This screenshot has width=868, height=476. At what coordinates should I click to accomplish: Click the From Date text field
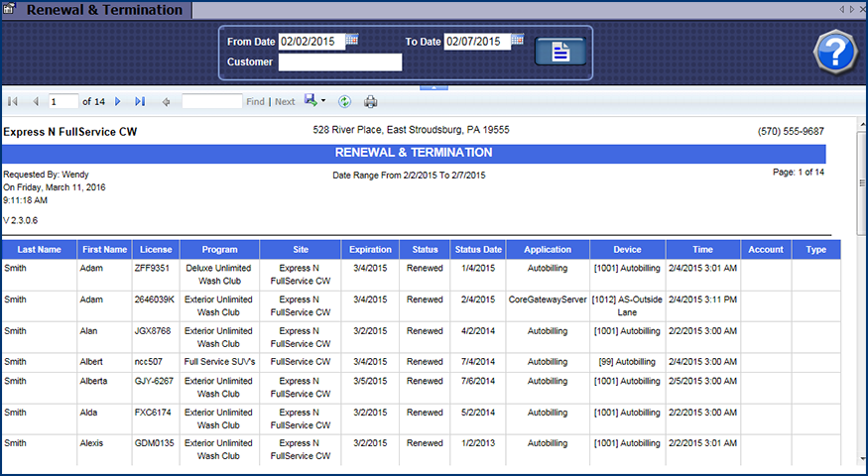(x=311, y=42)
